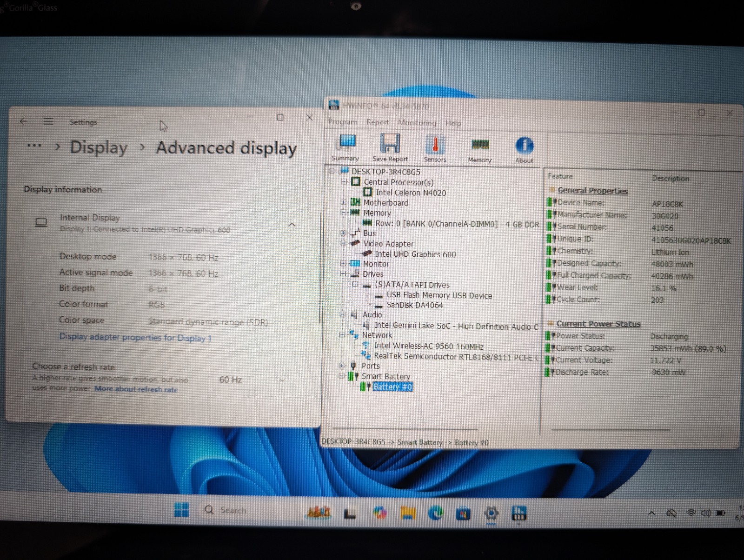Click the Settings window vertical scrollbar
Screen dimensions: 744x560
coord(320,267)
